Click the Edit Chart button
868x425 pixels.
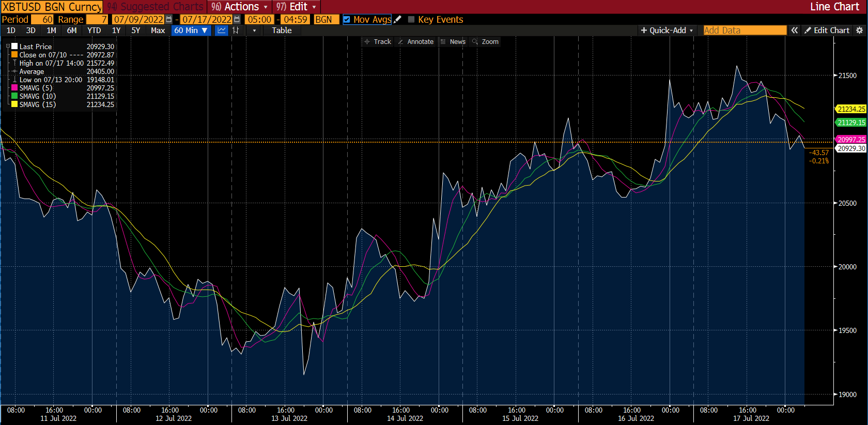pos(827,31)
